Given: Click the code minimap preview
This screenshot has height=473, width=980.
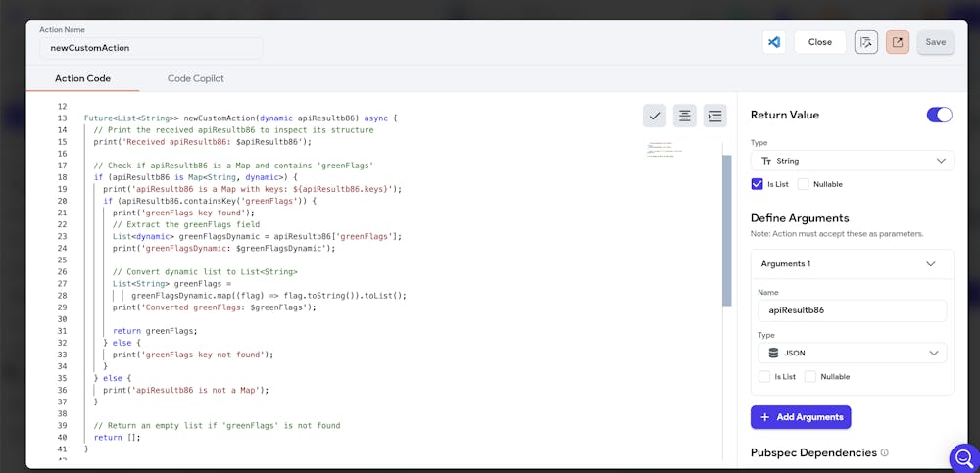Looking at the screenshot, I should coord(664,150).
